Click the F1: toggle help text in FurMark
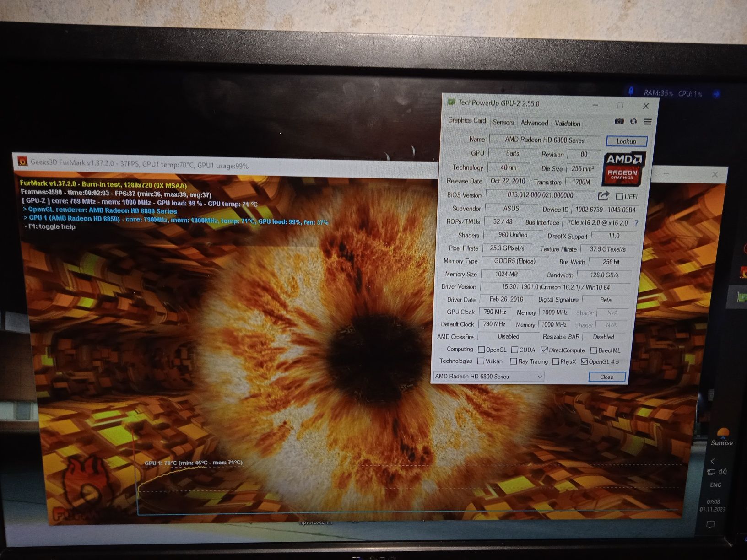Image resolution: width=747 pixels, height=560 pixels. (49, 226)
